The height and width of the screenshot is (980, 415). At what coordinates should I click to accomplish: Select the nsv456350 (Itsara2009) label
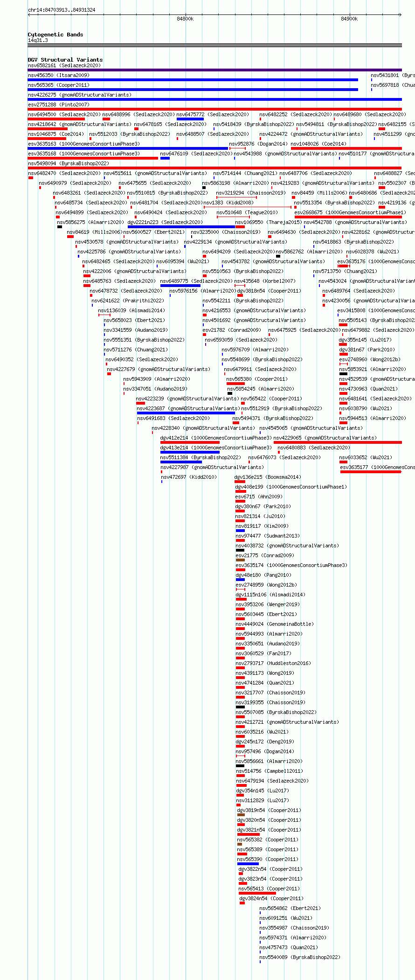point(59,75)
